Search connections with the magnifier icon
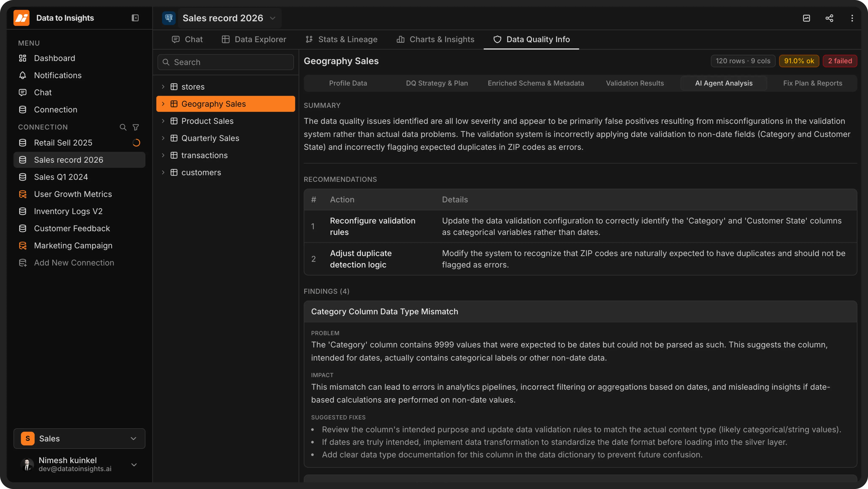Image resolution: width=868 pixels, height=489 pixels. [x=123, y=127]
